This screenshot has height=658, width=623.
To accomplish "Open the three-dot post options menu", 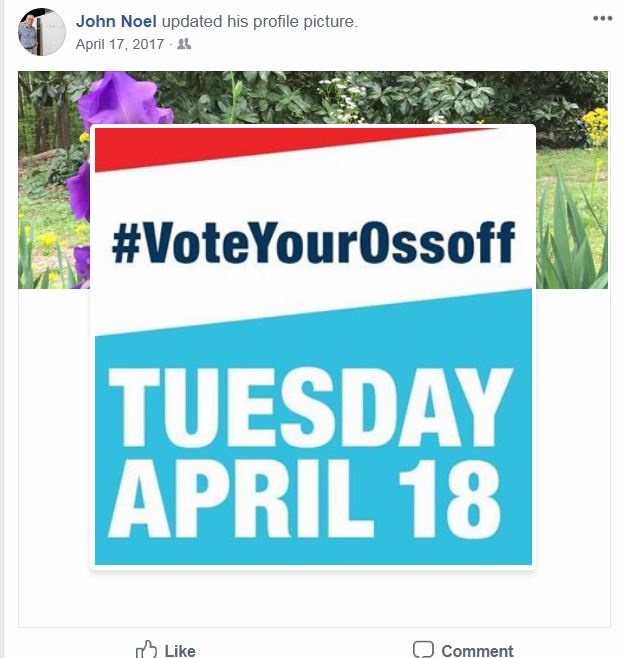I will (x=602, y=18).
